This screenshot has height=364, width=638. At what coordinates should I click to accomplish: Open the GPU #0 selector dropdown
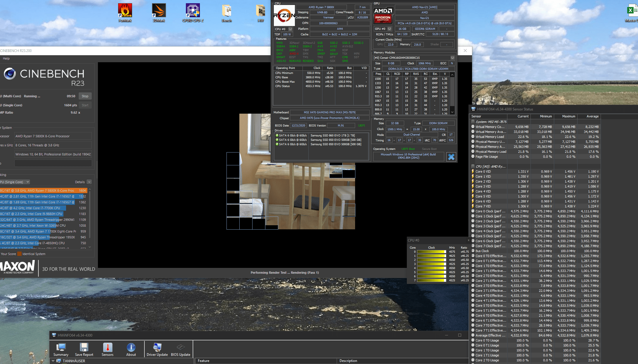click(x=389, y=29)
